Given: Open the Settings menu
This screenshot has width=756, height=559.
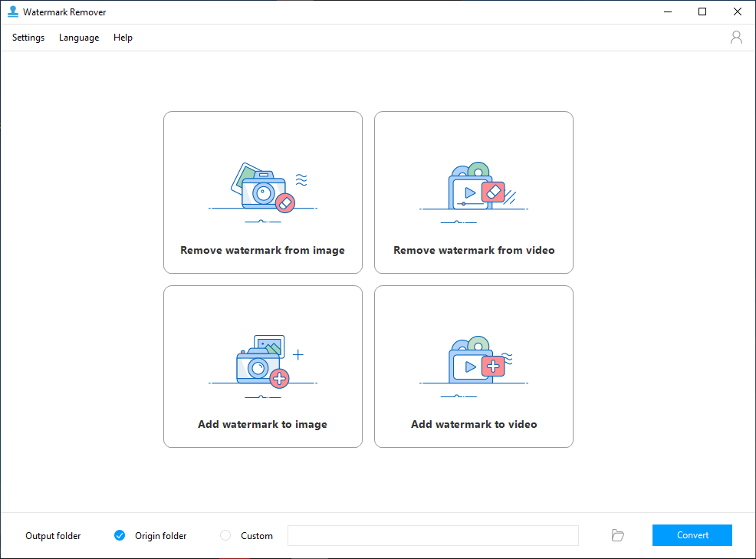Looking at the screenshot, I should tap(28, 38).
